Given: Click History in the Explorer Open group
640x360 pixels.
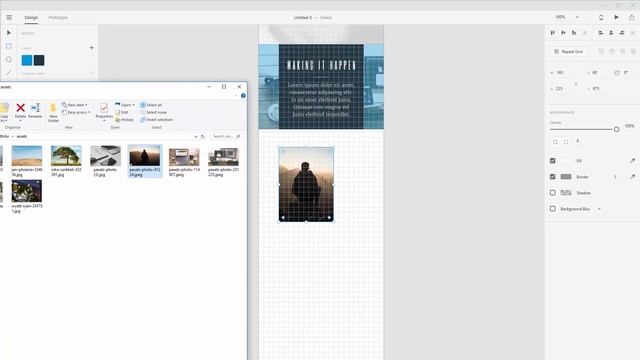Looking at the screenshot, I should 124,120.
